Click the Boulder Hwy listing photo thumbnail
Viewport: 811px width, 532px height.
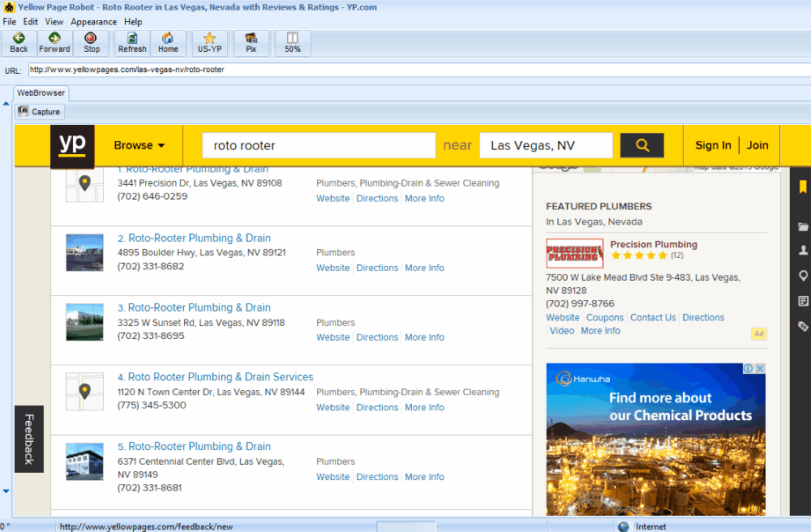85,253
